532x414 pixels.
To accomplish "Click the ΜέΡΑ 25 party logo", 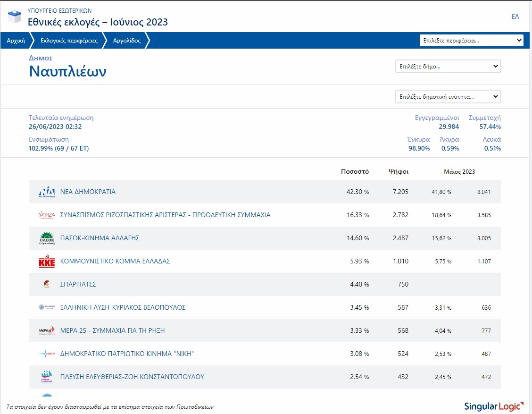I will coord(47,330).
